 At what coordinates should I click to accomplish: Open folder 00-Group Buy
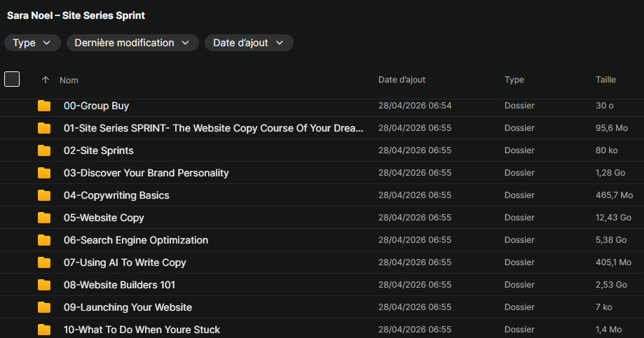coord(96,106)
